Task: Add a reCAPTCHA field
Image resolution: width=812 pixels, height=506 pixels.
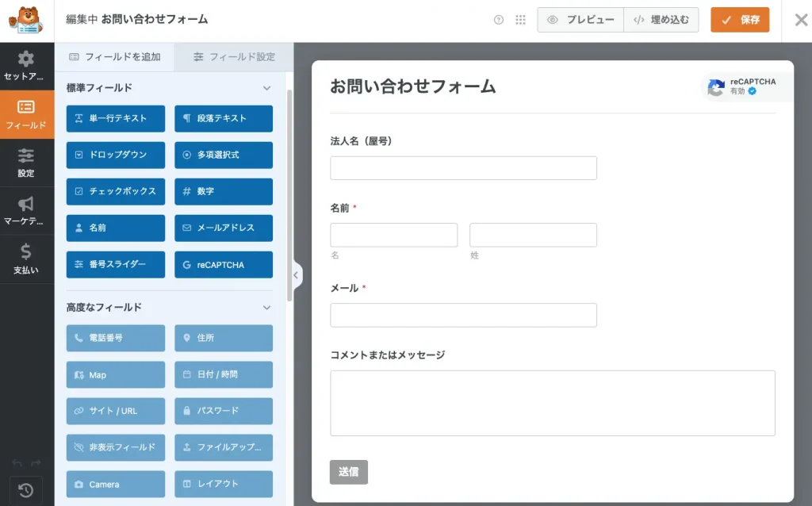Action: (224, 265)
